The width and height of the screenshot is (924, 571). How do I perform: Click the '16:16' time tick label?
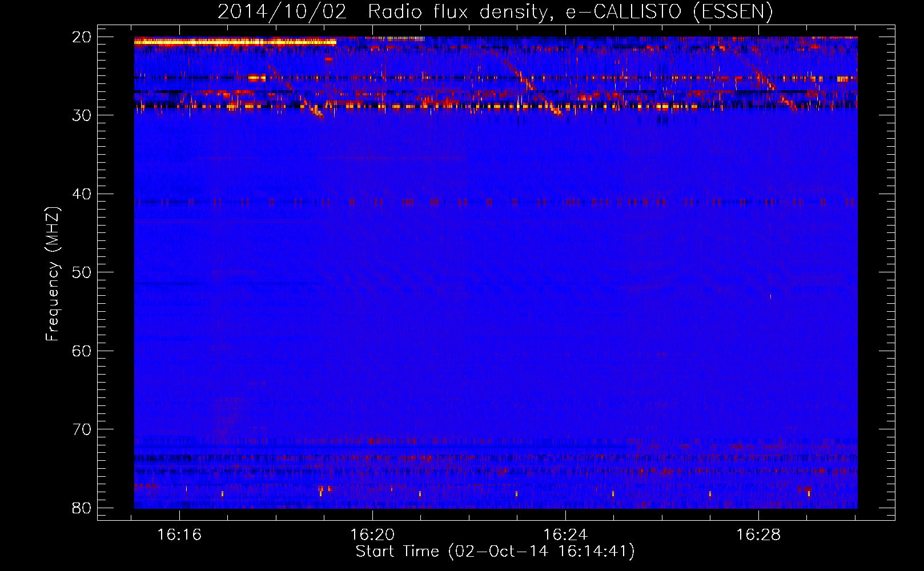pos(179,535)
